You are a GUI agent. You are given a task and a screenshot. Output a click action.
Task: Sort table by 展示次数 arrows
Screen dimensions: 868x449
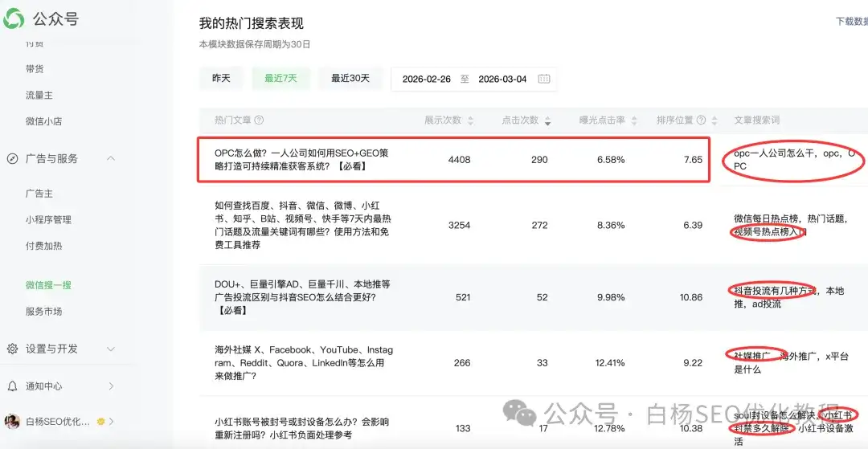click(x=470, y=120)
